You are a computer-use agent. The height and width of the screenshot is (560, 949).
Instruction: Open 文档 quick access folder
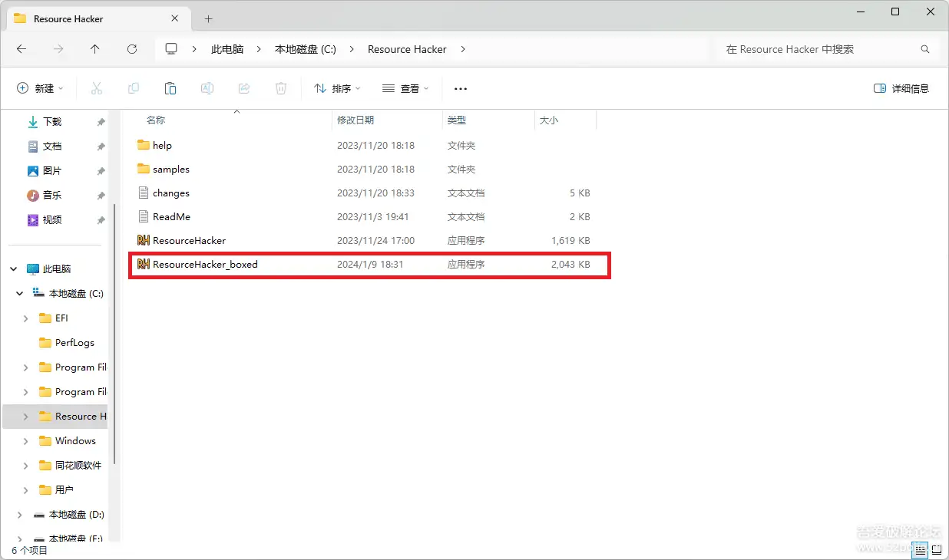coord(51,147)
